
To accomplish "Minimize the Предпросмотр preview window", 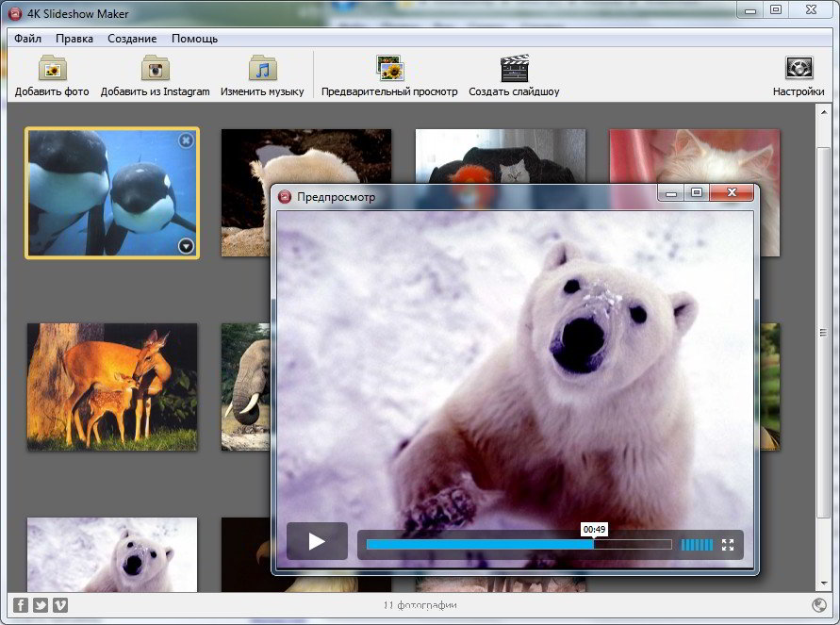I will point(670,193).
